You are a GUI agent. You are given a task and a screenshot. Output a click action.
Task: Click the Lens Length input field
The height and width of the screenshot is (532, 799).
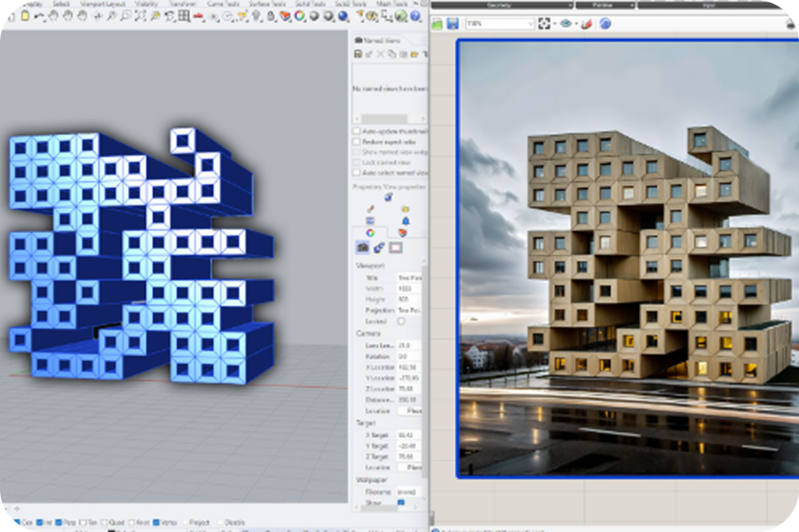click(x=409, y=346)
